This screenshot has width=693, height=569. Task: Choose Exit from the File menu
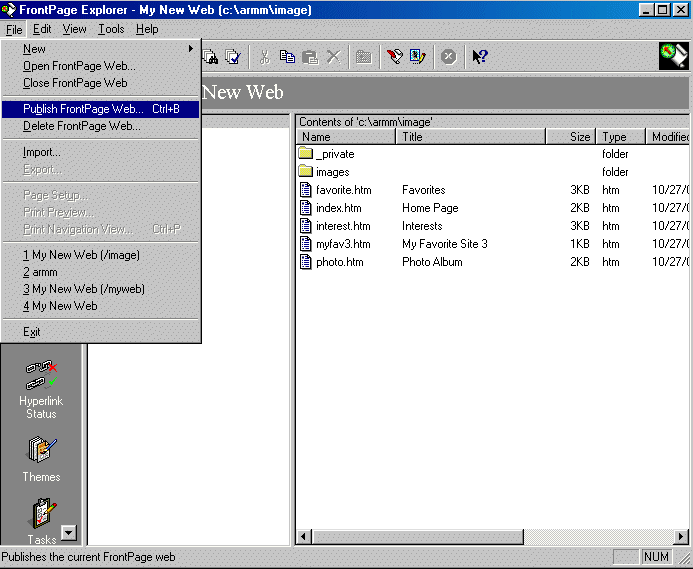click(101, 332)
